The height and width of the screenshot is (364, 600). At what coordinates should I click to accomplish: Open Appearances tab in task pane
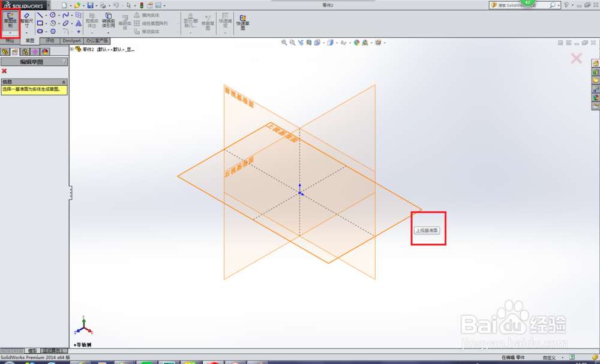click(596, 98)
